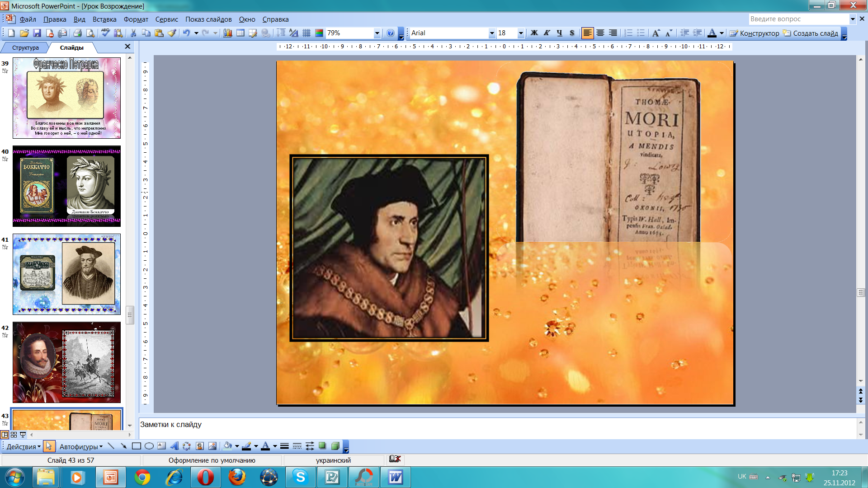Screen dimensions: 868x488
Task: Activate the Format Painter brush
Action: 172,33
